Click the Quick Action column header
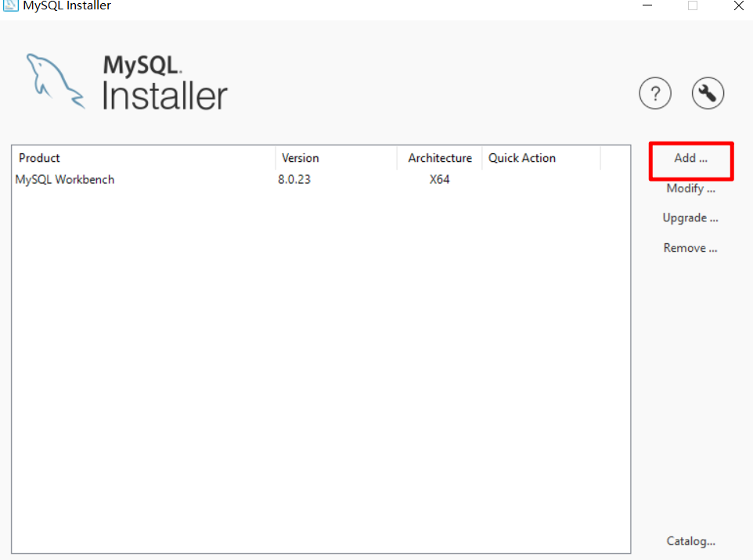The image size is (753, 560). pyautogui.click(x=541, y=158)
